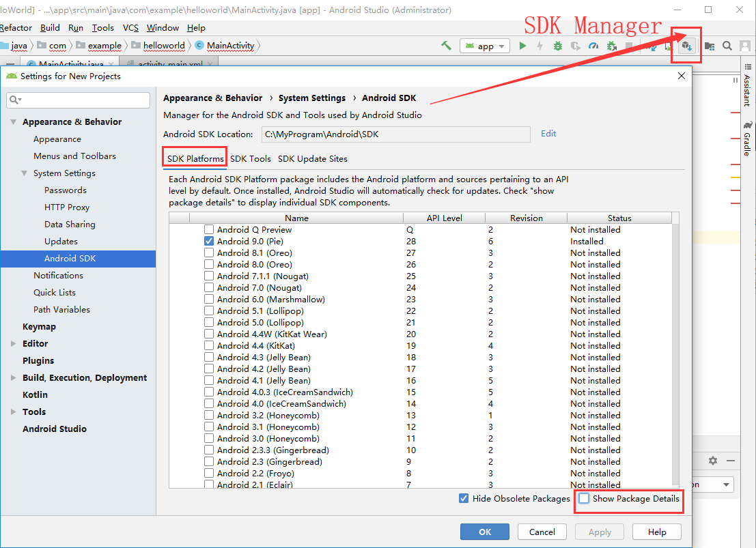Click the user account avatar icon
Screen dimensions: 756x548
[x=745, y=46]
